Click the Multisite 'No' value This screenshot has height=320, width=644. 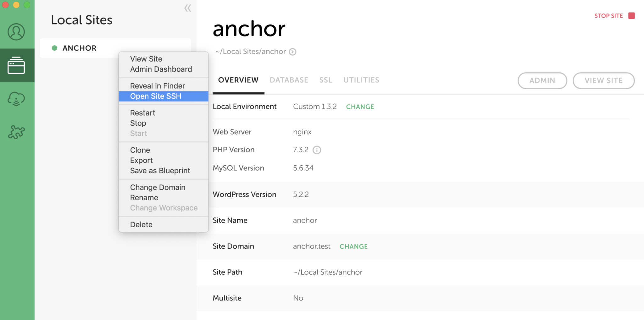tap(298, 298)
